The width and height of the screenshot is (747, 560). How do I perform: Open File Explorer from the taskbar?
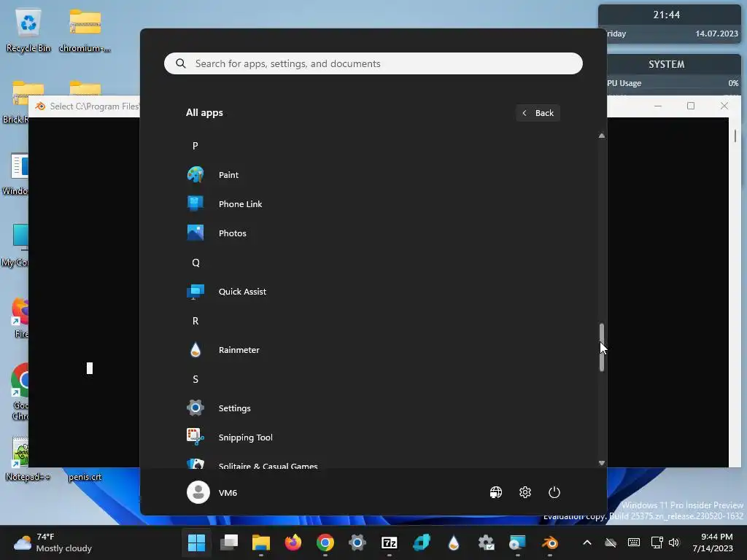pyautogui.click(x=261, y=542)
